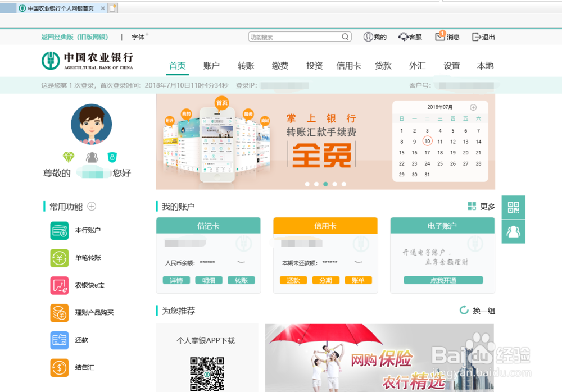This screenshot has width=562, height=392.
Task: Click the user avatar picture
Action: point(92,124)
